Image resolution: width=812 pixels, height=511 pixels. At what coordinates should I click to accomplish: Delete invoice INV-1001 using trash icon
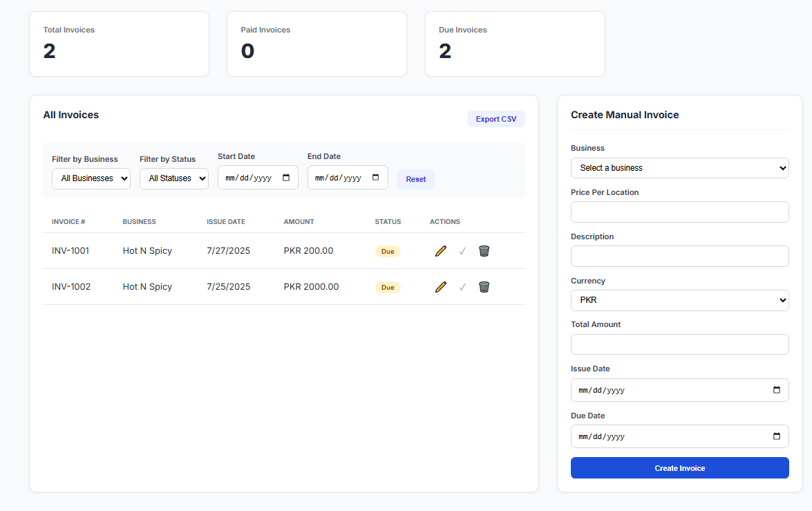click(x=484, y=251)
